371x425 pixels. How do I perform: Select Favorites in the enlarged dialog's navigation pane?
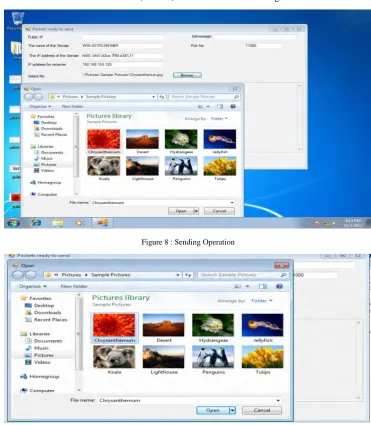[36, 298]
